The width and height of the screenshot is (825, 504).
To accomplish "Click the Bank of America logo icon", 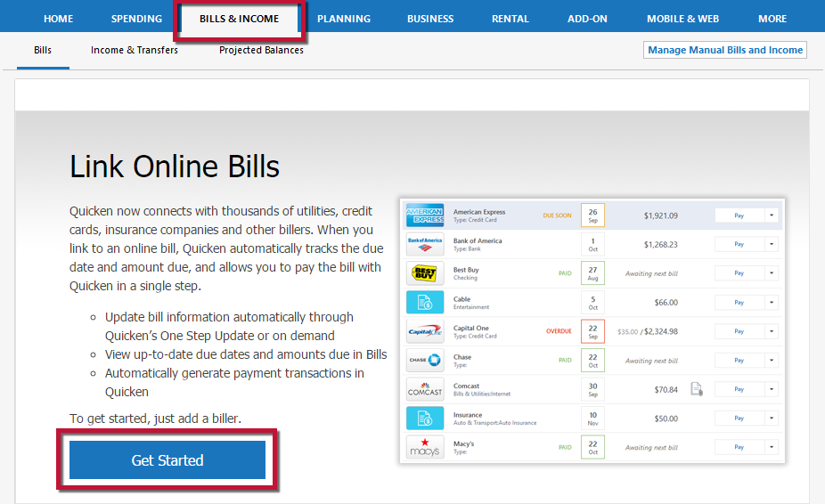I will point(425,244).
